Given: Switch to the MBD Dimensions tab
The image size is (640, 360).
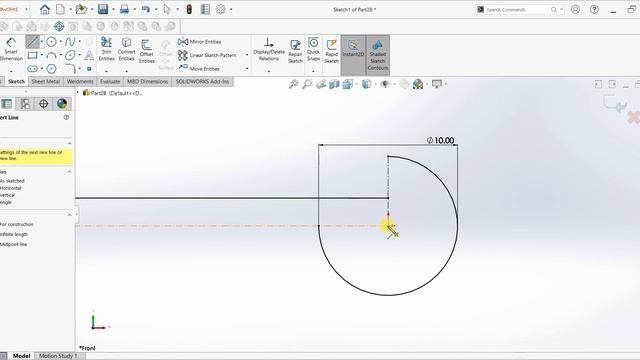Looking at the screenshot, I should (x=147, y=81).
